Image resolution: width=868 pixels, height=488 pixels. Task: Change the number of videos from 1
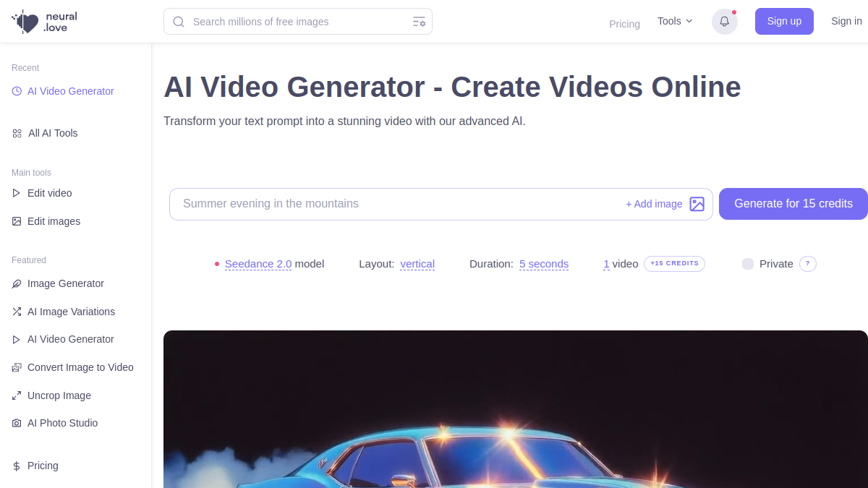point(606,264)
